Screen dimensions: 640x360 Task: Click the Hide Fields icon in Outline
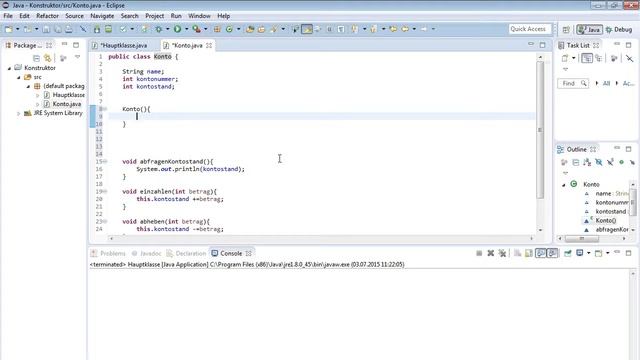pos(598,162)
